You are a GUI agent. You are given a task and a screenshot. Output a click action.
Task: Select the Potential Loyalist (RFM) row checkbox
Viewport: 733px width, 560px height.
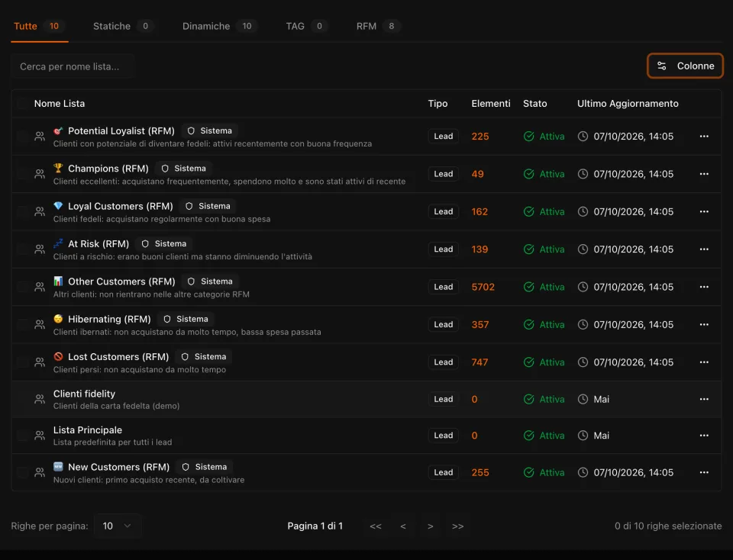coord(22,137)
